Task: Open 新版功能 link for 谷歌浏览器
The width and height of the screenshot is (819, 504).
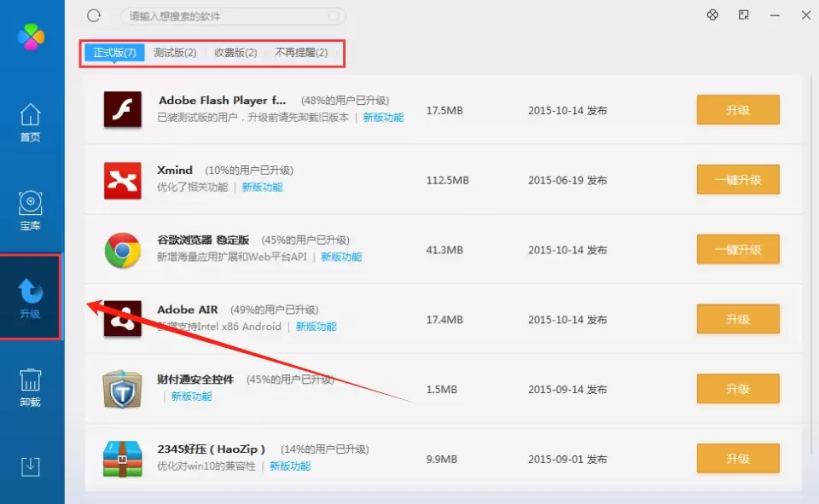Action: (x=341, y=257)
